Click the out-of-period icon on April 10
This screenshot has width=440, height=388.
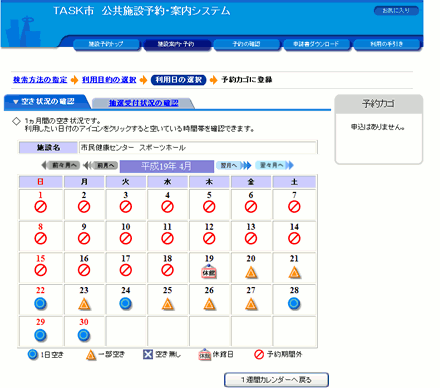pos(126,239)
